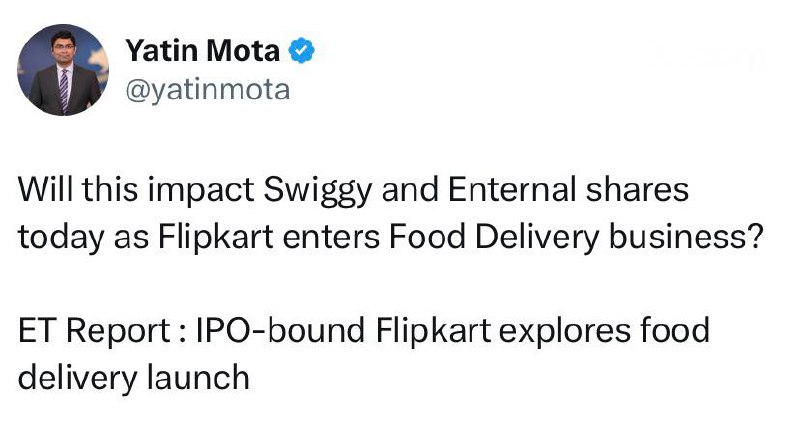This screenshot has height=423, width=800.
Task: Open the Yatin Mota display name
Action: (202, 51)
